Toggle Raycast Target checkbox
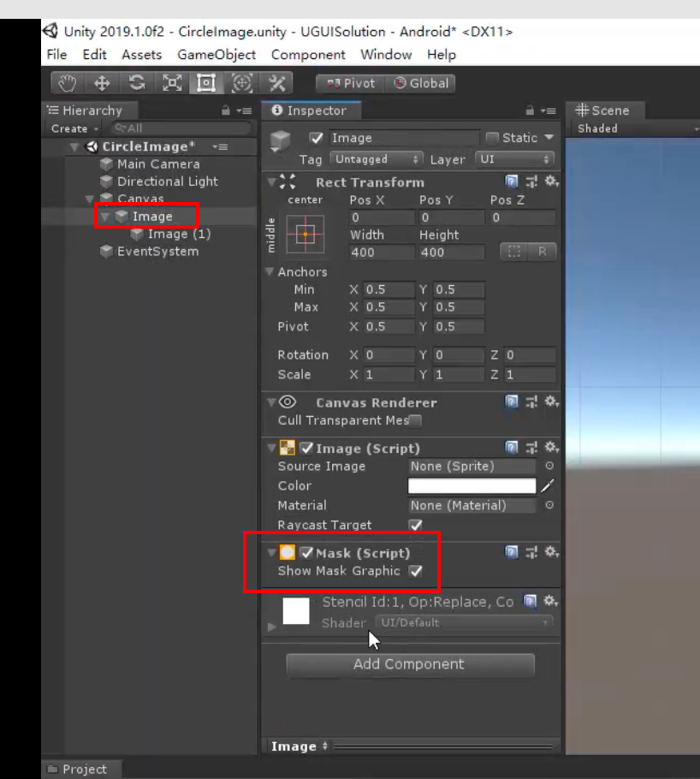This screenshot has height=779, width=700. 415,525
